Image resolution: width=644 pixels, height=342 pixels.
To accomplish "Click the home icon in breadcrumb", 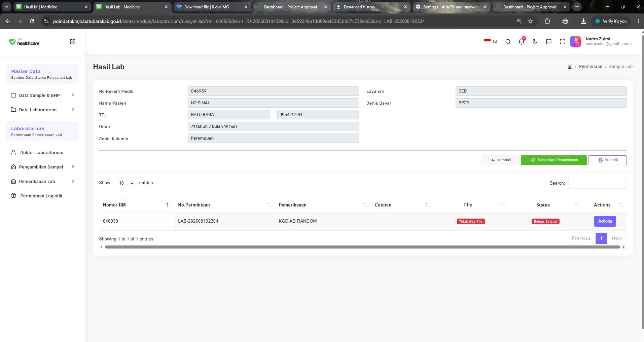I will click(x=570, y=67).
